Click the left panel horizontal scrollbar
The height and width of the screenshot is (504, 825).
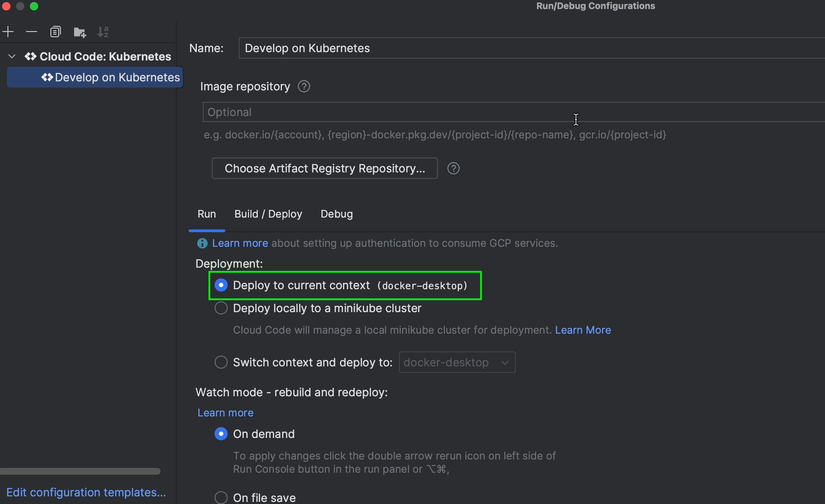(x=80, y=471)
